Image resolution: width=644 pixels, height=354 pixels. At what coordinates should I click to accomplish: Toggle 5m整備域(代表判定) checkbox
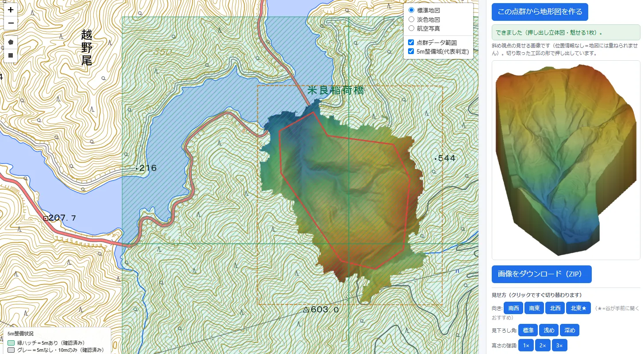point(411,51)
